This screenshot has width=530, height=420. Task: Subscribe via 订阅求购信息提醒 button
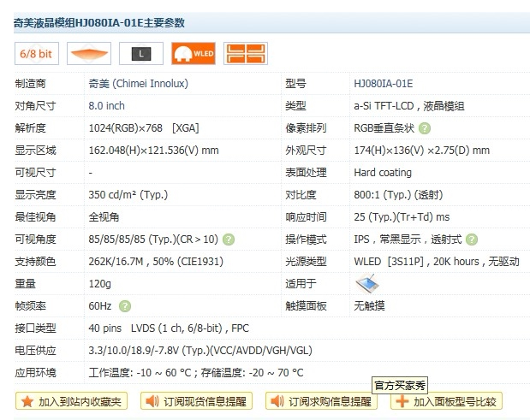pyautogui.click(x=321, y=401)
